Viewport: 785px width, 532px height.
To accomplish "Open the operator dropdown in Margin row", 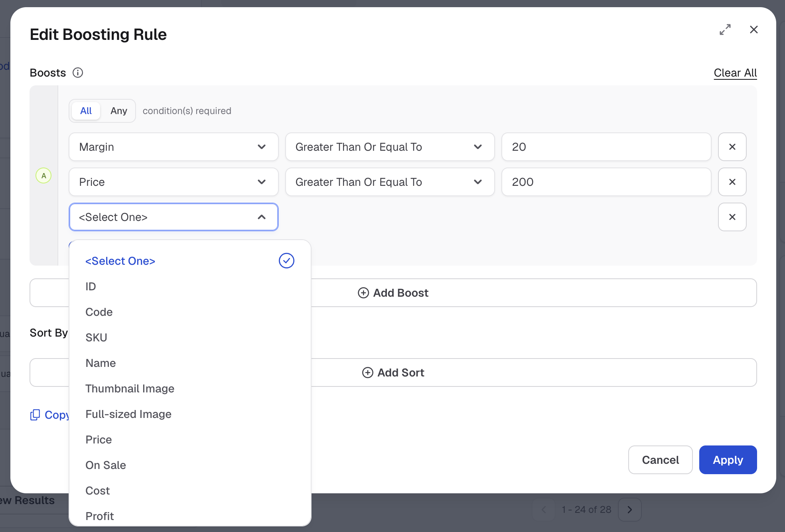I will (x=390, y=147).
